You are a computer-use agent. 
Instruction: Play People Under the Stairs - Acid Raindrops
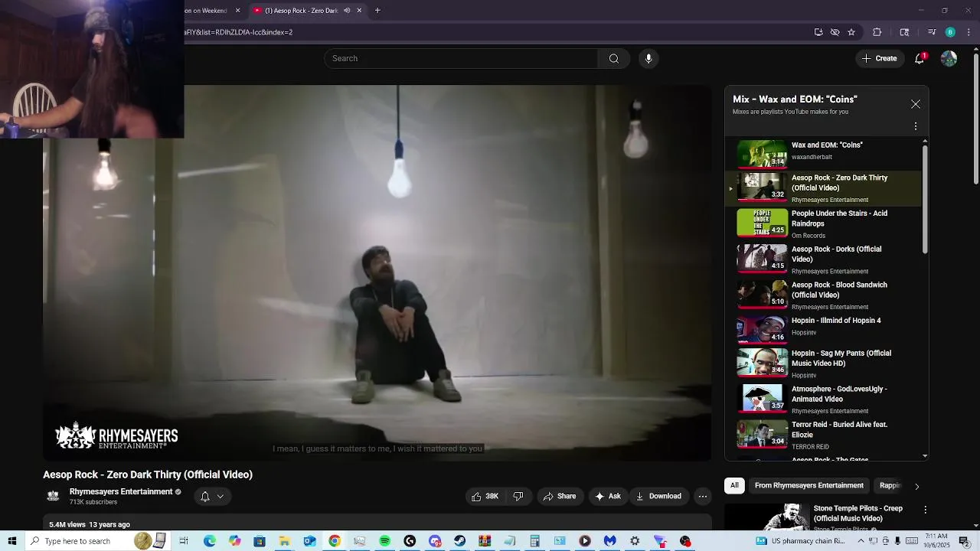click(825, 224)
